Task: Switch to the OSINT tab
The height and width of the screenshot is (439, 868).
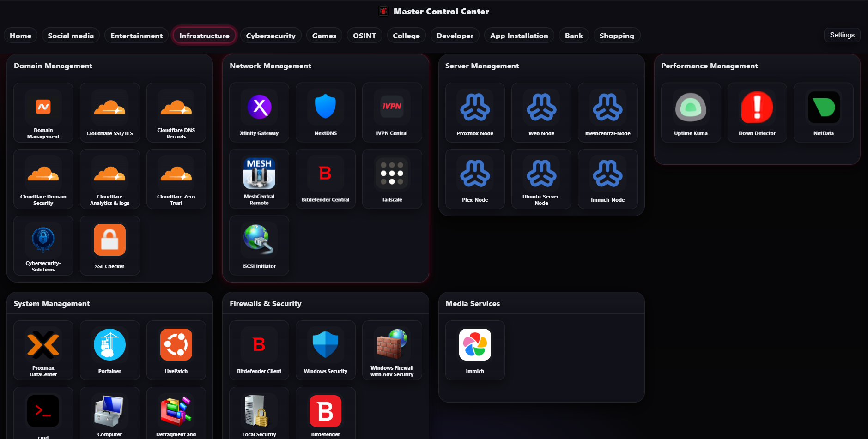Action: 364,36
